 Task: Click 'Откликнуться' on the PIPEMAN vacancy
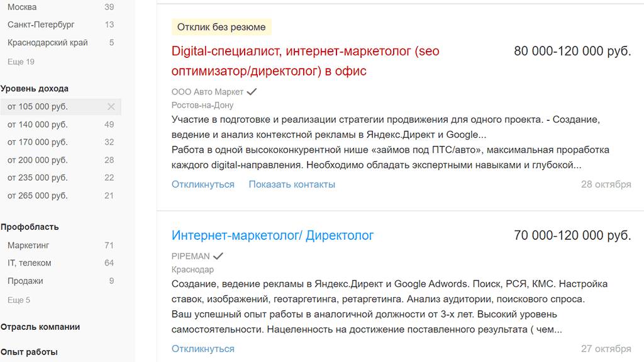[x=203, y=349]
